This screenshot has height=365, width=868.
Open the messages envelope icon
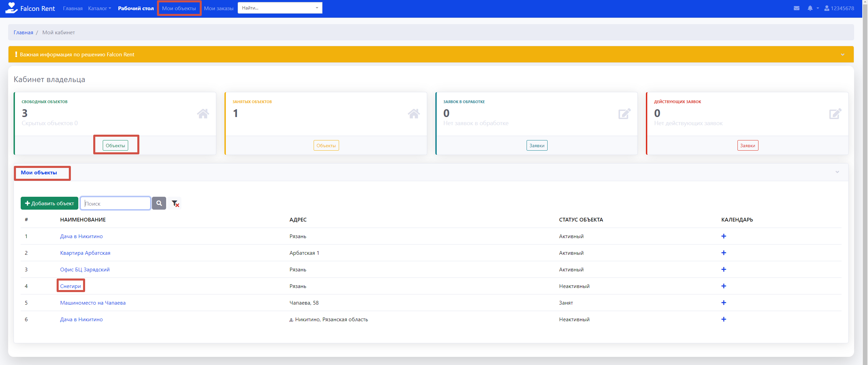click(796, 8)
